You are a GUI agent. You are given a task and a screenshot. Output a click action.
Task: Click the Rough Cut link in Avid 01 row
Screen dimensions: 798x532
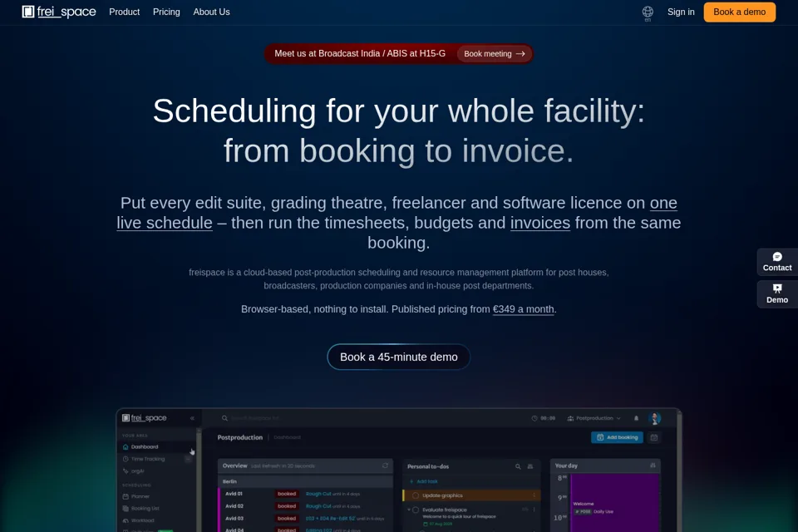[x=318, y=494]
